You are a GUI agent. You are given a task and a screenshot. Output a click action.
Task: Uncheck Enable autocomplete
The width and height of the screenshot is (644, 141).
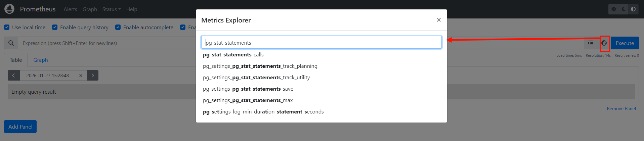click(x=118, y=27)
